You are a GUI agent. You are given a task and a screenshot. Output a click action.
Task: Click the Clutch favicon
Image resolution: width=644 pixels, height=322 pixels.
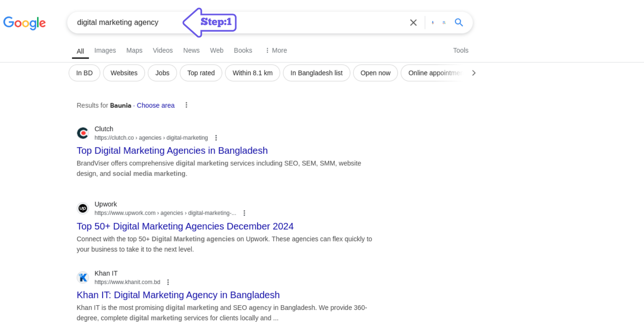pos(83,133)
